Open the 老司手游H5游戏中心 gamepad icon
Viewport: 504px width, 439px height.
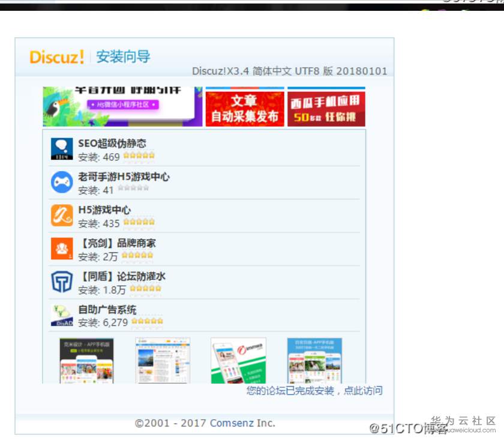pyautogui.click(x=62, y=182)
